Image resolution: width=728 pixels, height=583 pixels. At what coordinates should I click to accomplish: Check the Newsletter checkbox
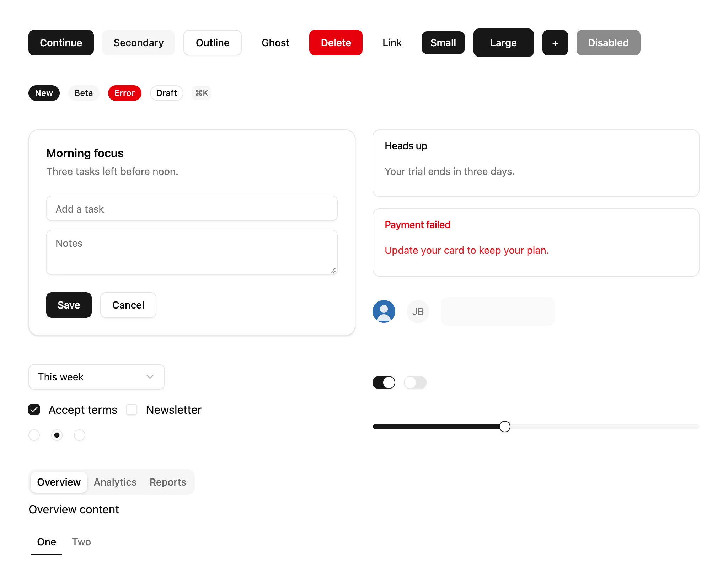tap(132, 410)
